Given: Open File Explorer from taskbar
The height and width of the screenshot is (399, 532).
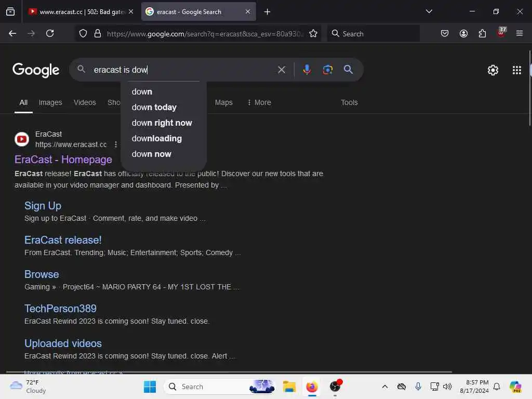Looking at the screenshot, I should (x=289, y=387).
